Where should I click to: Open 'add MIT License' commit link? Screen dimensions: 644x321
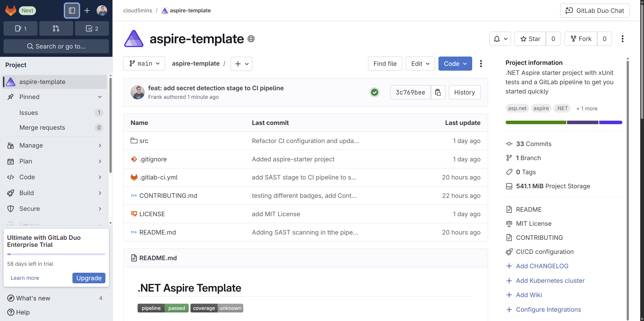pos(276,214)
